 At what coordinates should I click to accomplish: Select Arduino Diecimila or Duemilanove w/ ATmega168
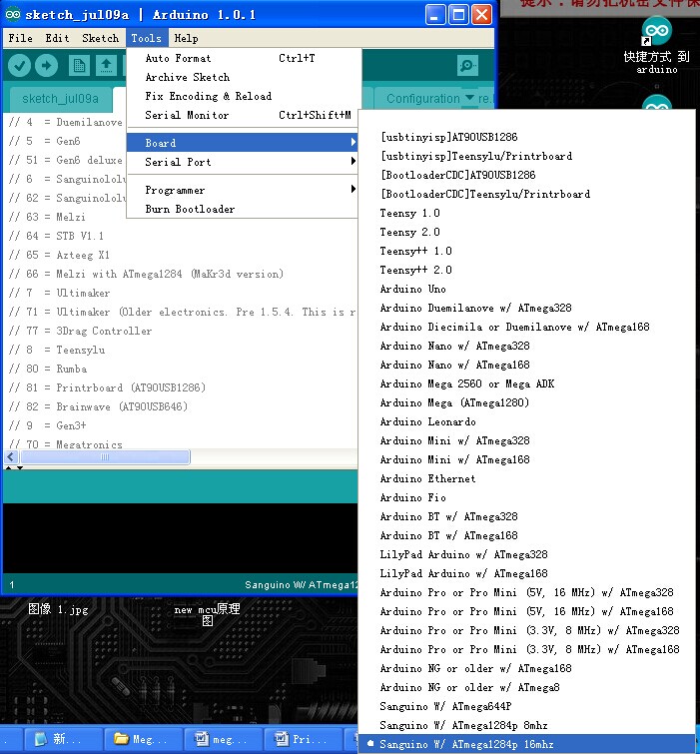527,327
